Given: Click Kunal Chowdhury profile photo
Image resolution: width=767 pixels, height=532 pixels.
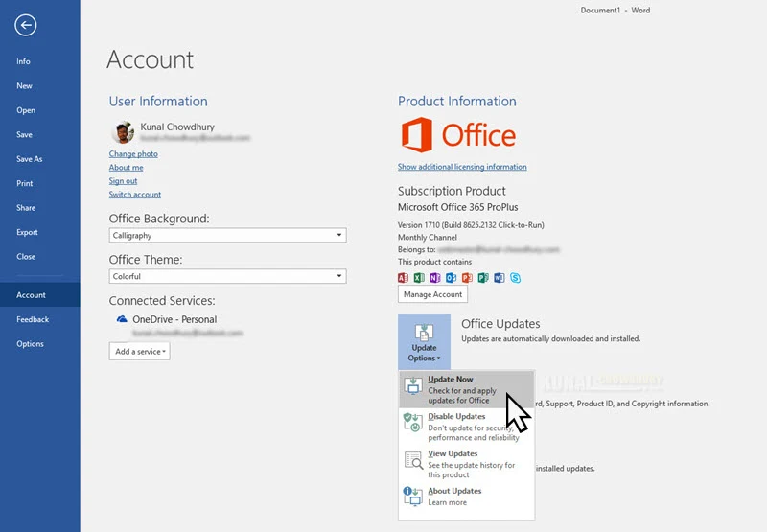Looking at the screenshot, I should click(x=123, y=132).
